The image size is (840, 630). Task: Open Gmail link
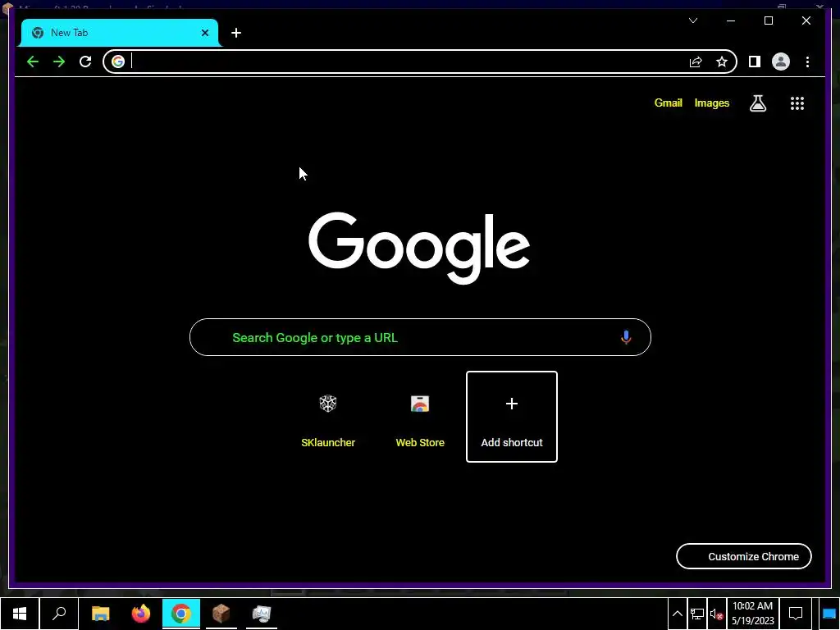(x=668, y=103)
